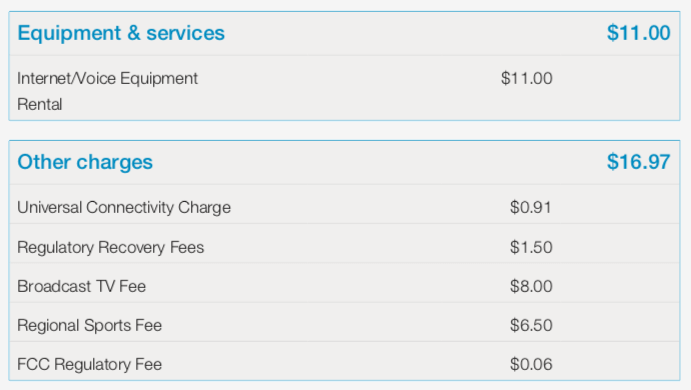
Task: Select the $0.91 connectivity charge amount
Action: pyautogui.click(x=531, y=208)
